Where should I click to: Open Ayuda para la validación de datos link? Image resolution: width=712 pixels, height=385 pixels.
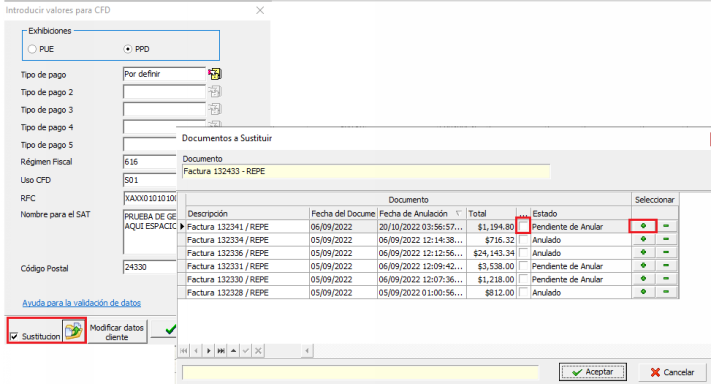81,303
